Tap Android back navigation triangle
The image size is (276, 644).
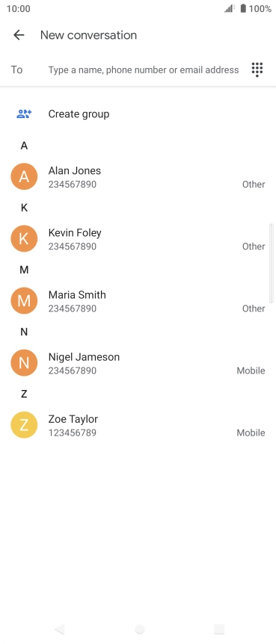coord(60,629)
